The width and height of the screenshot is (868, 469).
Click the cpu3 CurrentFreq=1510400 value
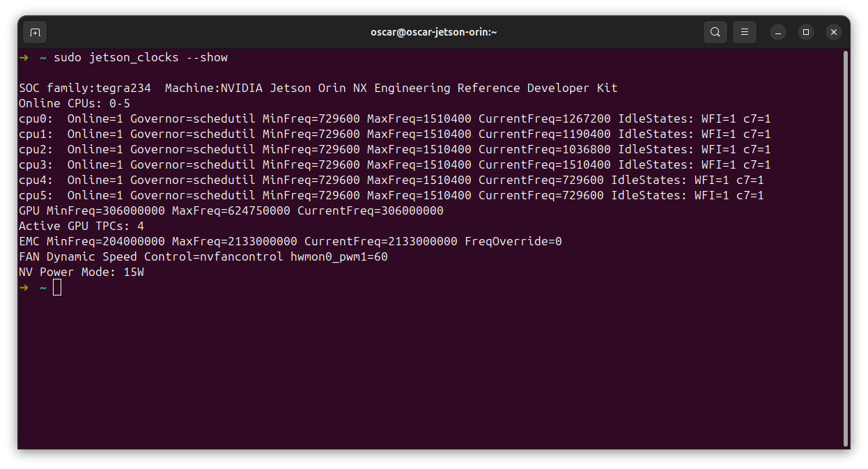tap(545, 164)
